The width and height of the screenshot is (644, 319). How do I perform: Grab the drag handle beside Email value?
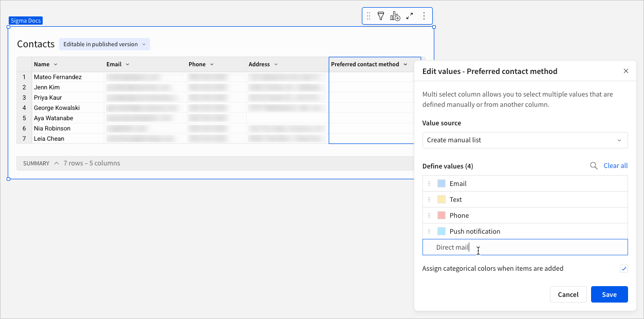point(429,184)
